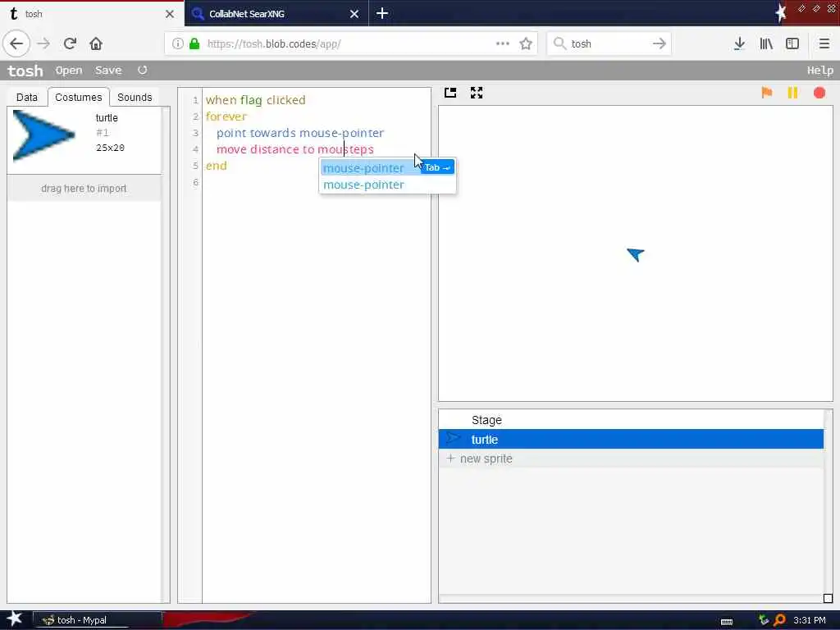Click the taskbar clock 3:31 PM
This screenshot has height=630, width=840.
coord(810,620)
